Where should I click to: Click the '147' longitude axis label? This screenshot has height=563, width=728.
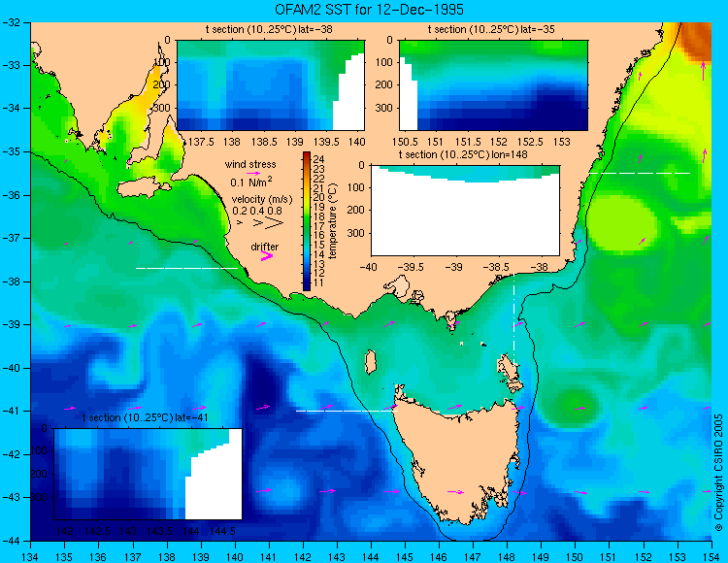pos(473,557)
